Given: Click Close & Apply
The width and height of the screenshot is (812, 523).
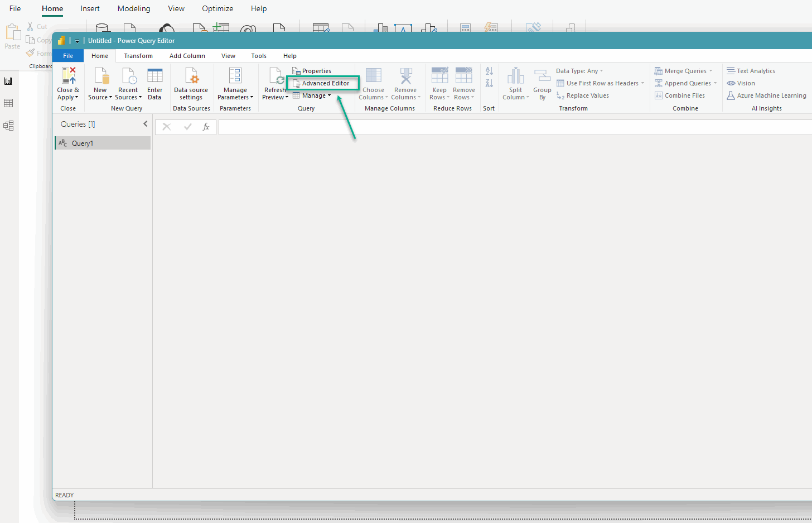Looking at the screenshot, I should point(67,83).
